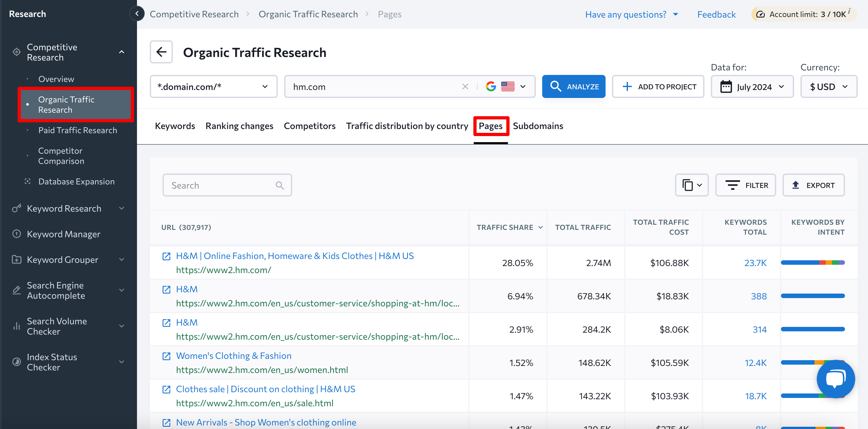This screenshot has width=868, height=429.
Task: Open external link icon for New Arrivals row
Action: 166,423
